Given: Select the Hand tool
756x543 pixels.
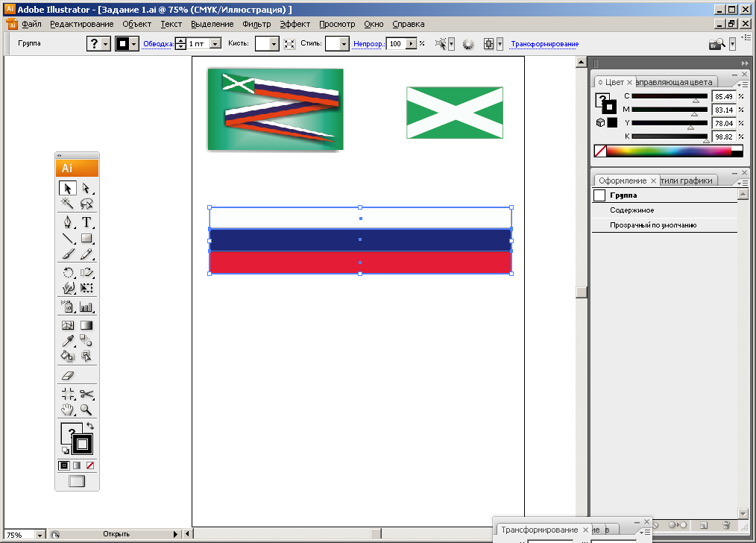Looking at the screenshot, I should [x=68, y=409].
